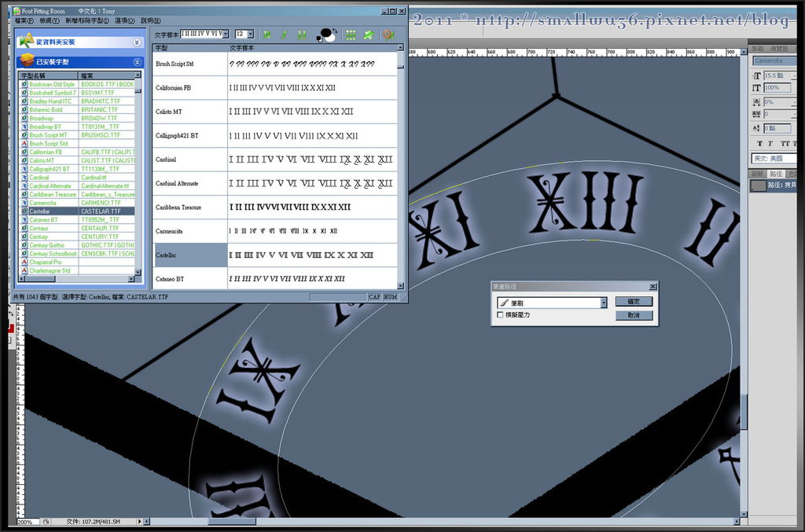Click the Brush Script Std Adobe font icon
This screenshot has height=532, width=805.
24,144
